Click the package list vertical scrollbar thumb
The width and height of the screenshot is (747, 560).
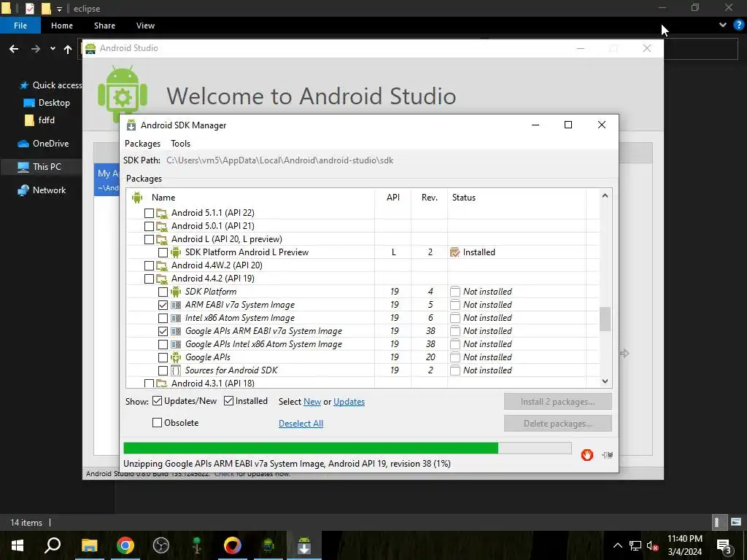click(605, 319)
